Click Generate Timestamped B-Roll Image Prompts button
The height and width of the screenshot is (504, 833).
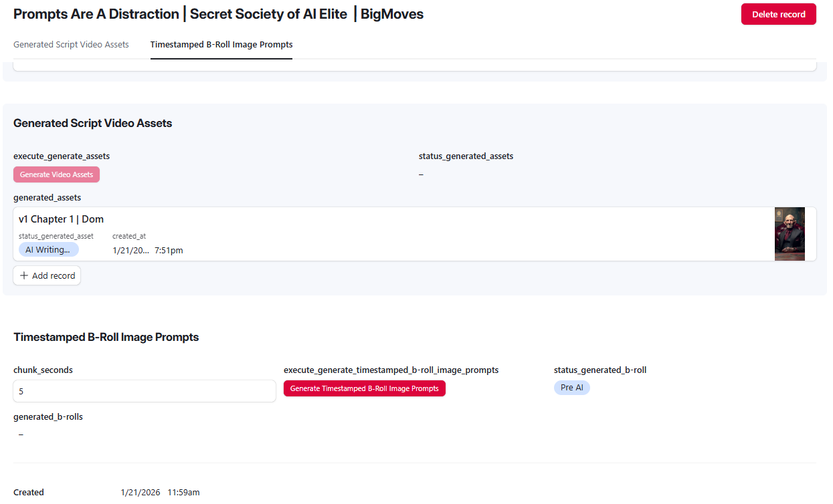(x=365, y=388)
